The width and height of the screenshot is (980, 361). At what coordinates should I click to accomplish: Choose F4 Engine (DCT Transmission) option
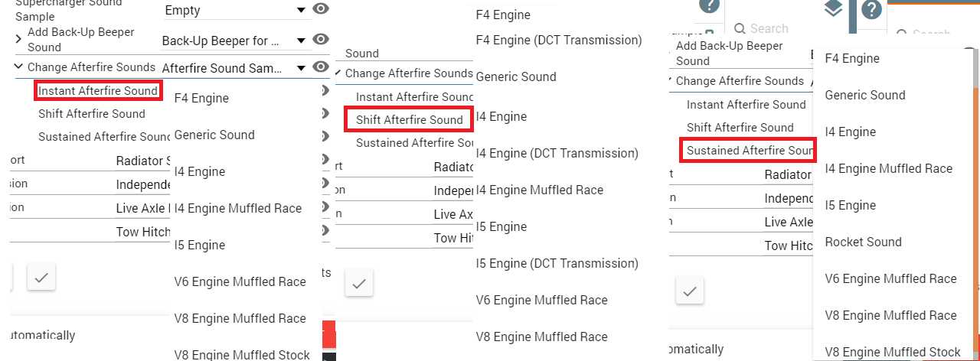(x=559, y=40)
